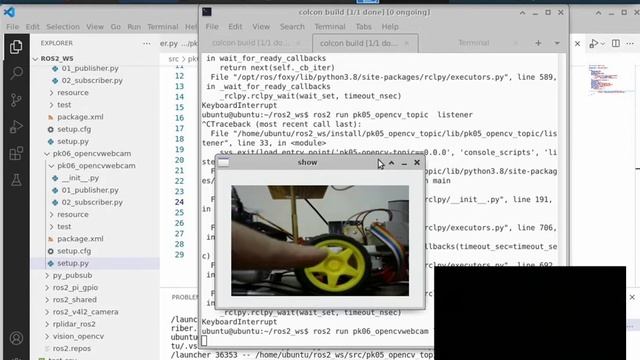Viewport: 640px width, 360px height.
Task: Shade the show window with up arrow
Action: click(x=391, y=163)
